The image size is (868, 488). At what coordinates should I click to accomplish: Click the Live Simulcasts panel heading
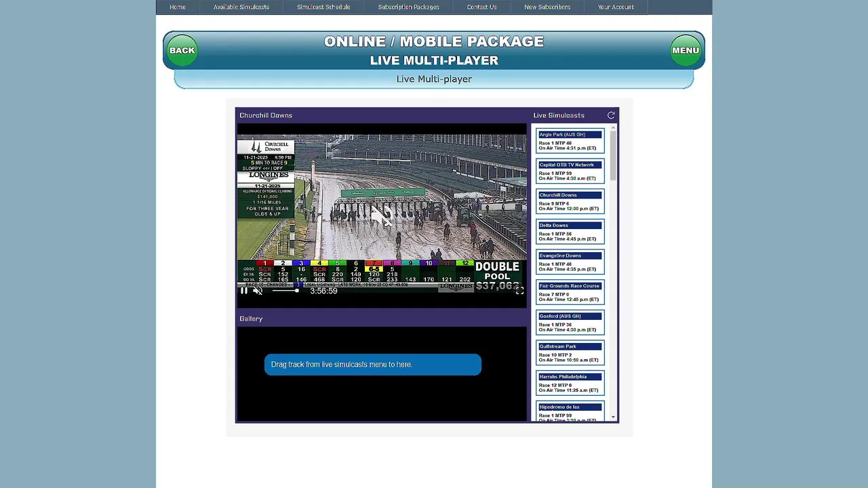(559, 115)
